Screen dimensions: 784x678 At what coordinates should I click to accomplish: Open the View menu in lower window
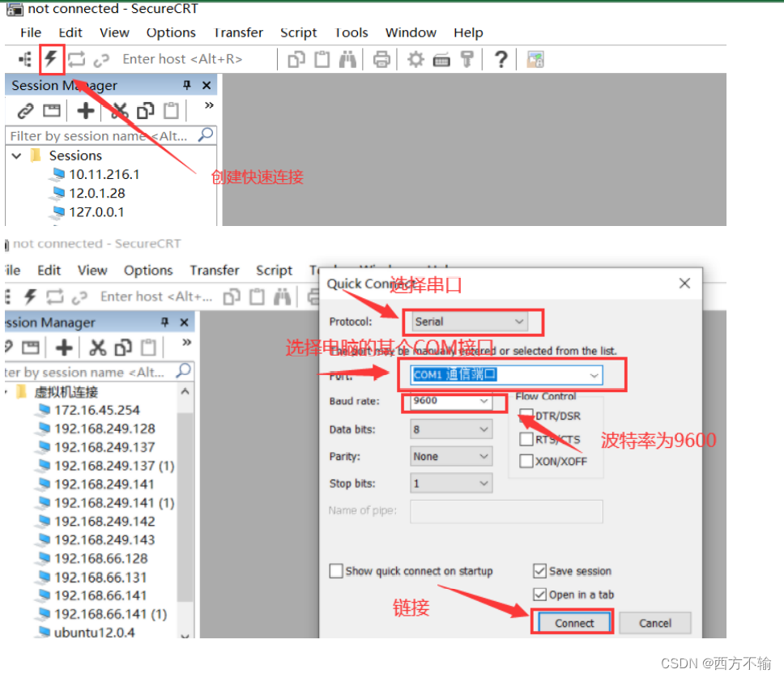92,271
